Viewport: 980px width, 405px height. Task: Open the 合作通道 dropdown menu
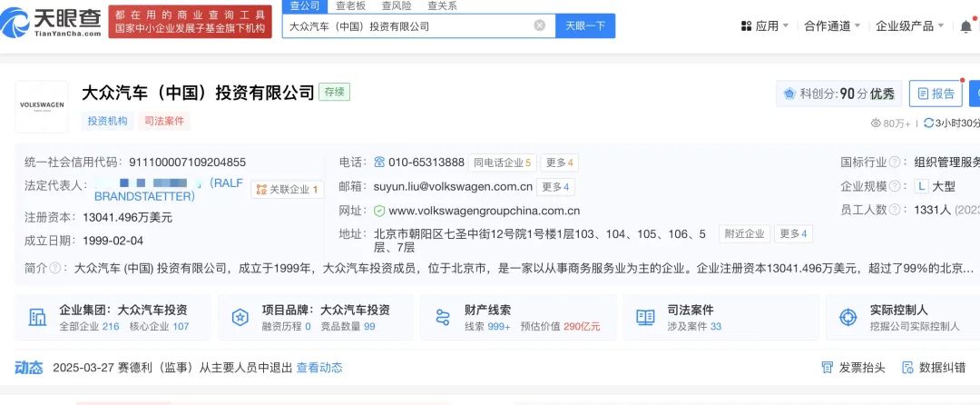tap(832, 25)
